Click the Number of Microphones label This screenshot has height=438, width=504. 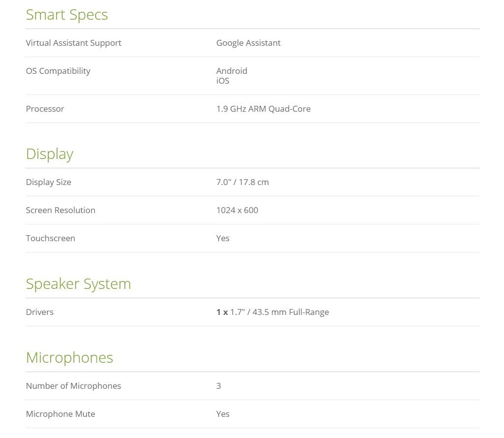(x=73, y=386)
